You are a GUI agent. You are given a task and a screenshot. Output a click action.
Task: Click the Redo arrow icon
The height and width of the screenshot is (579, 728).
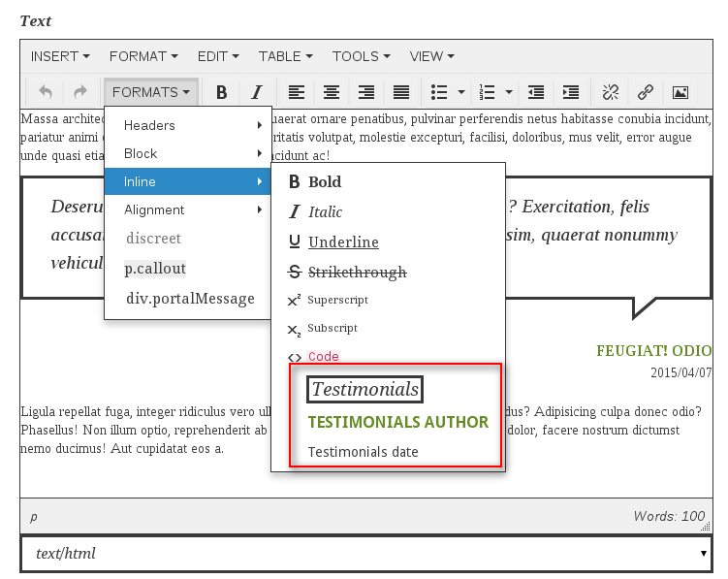pos(80,92)
